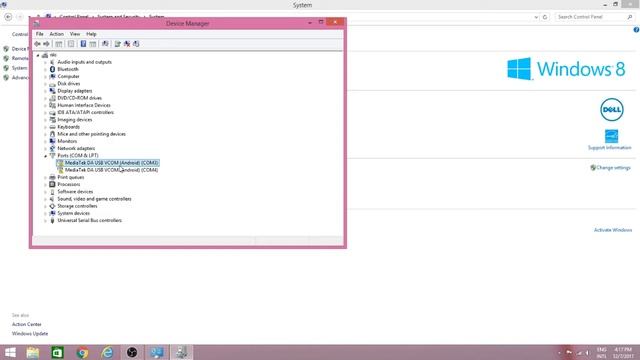Click the Search Control Panel input field
Screen dimensions: 640x360
click(x=594, y=17)
